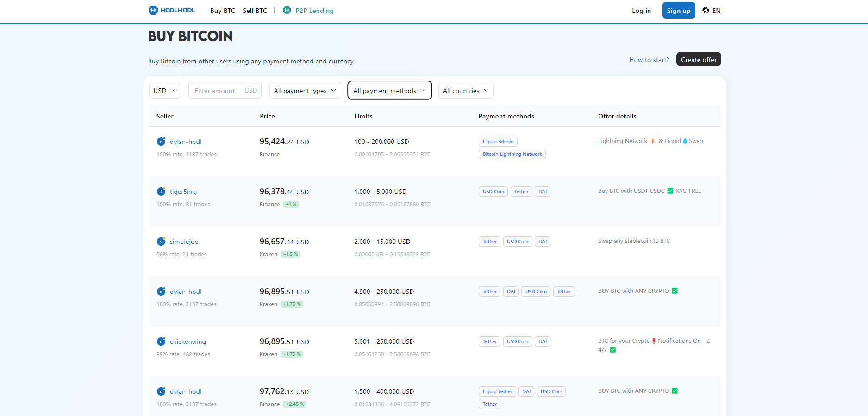Expand All payment methods dropdown

389,90
